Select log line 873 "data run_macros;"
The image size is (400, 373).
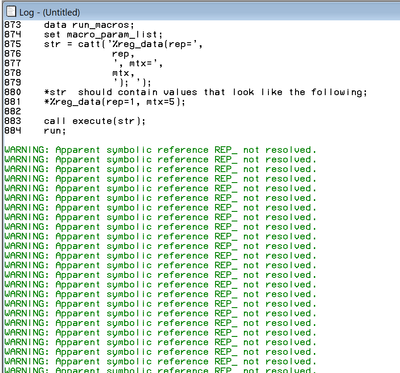[x=69, y=25]
